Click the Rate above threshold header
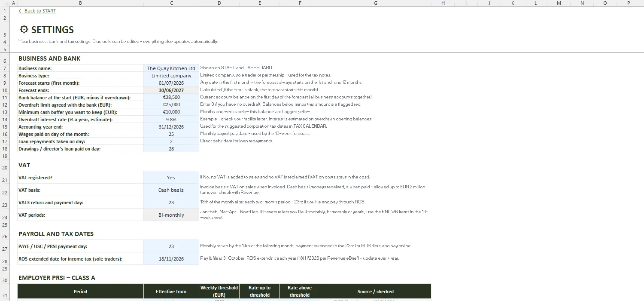This screenshot has height=301, width=644. coord(300,292)
